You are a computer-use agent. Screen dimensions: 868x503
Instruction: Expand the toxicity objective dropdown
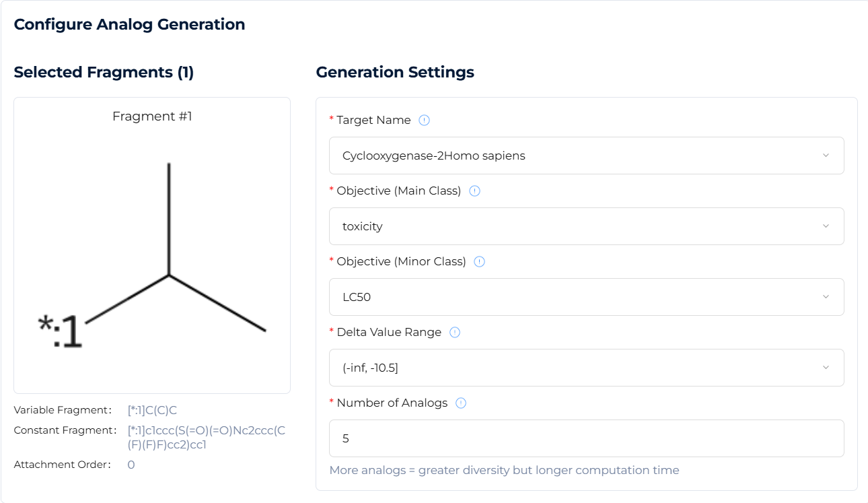[x=586, y=226]
